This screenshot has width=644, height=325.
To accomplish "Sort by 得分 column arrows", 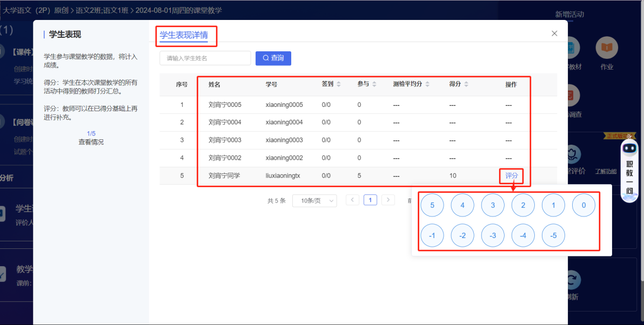I will pos(466,84).
